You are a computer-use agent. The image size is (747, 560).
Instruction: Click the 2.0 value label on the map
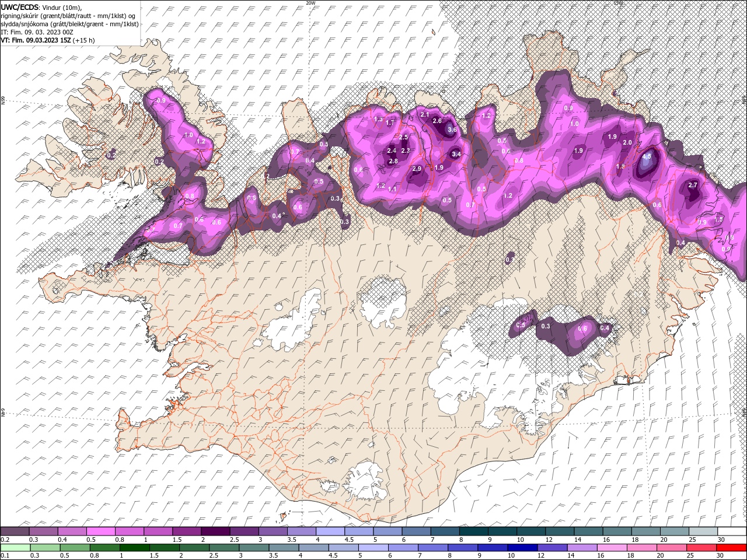(628, 142)
